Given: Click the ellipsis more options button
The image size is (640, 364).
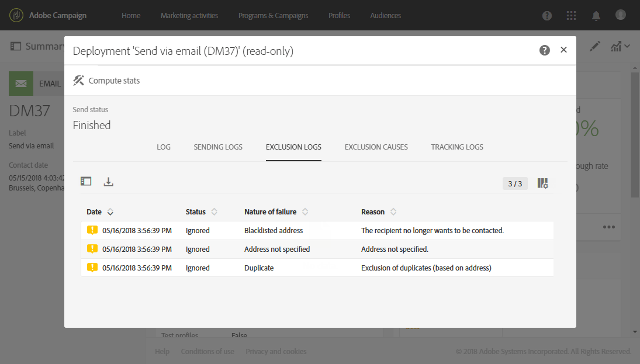Looking at the screenshot, I should [x=609, y=227].
